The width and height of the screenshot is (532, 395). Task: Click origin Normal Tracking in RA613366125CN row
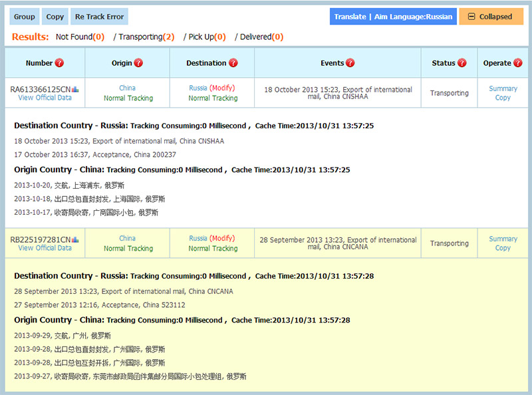pos(128,98)
